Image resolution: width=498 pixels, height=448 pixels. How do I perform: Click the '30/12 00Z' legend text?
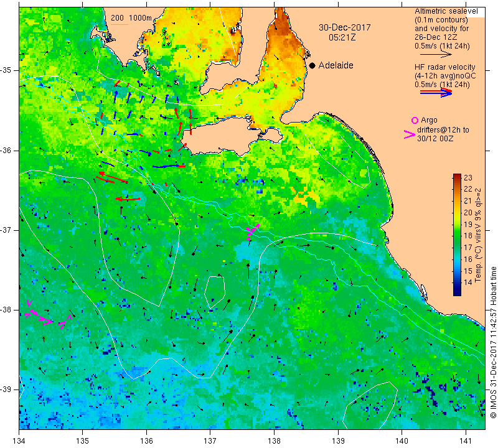point(435,138)
